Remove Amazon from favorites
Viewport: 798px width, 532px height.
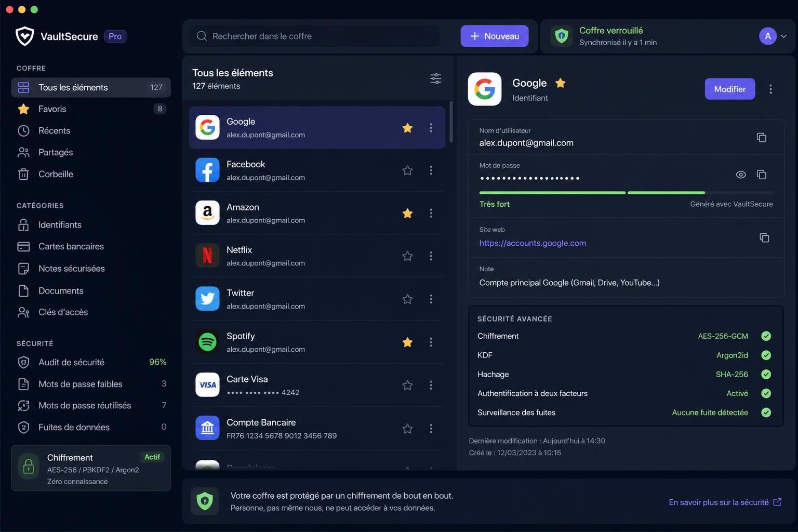click(x=408, y=214)
